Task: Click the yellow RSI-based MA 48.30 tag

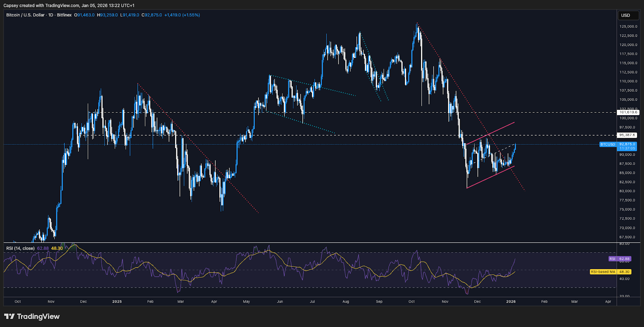Action: point(610,272)
